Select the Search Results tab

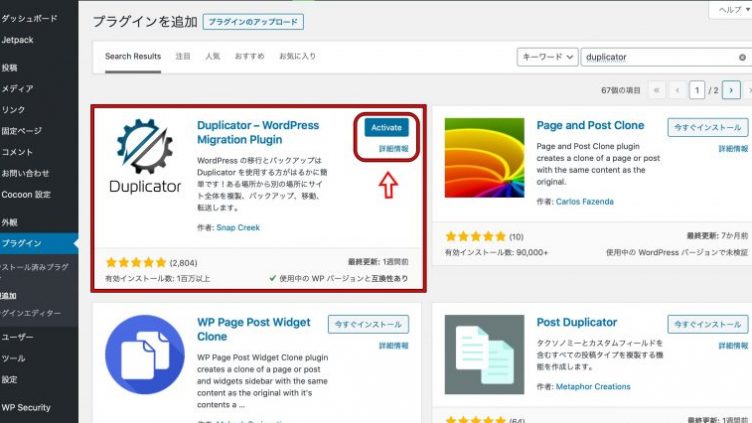click(133, 56)
